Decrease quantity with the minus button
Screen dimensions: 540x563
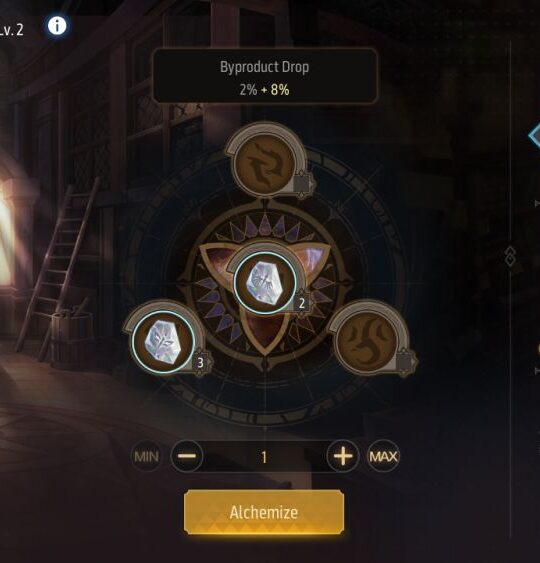[x=187, y=456]
